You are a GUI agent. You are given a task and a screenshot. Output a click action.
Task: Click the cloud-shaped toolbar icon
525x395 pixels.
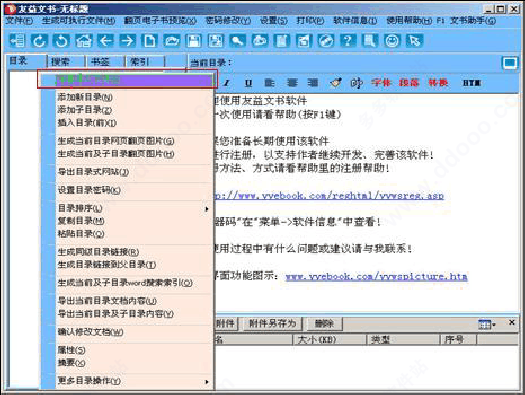point(260,41)
